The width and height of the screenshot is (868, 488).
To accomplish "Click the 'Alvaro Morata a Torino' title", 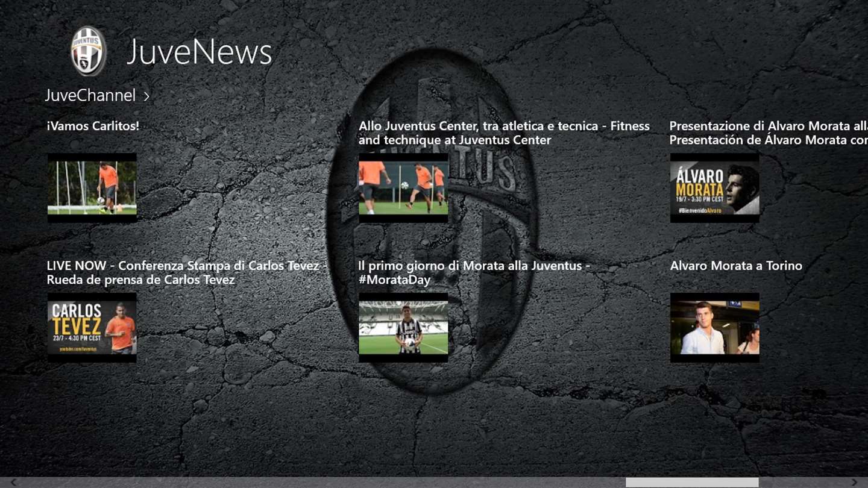I will [736, 266].
